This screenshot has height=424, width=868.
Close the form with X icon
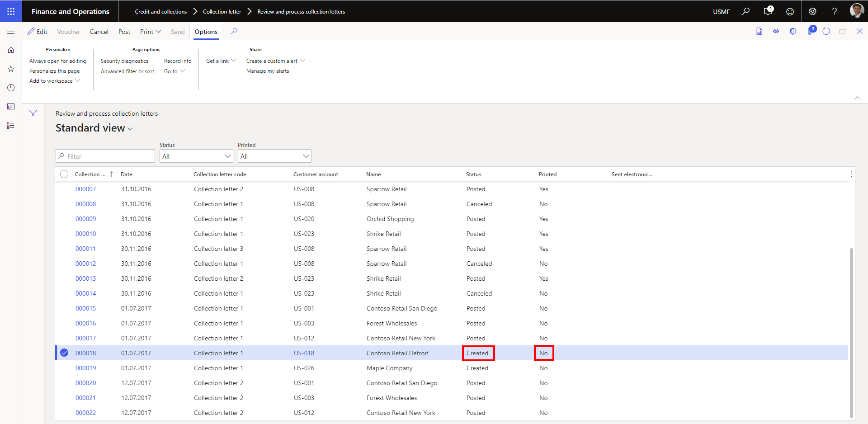859,31
